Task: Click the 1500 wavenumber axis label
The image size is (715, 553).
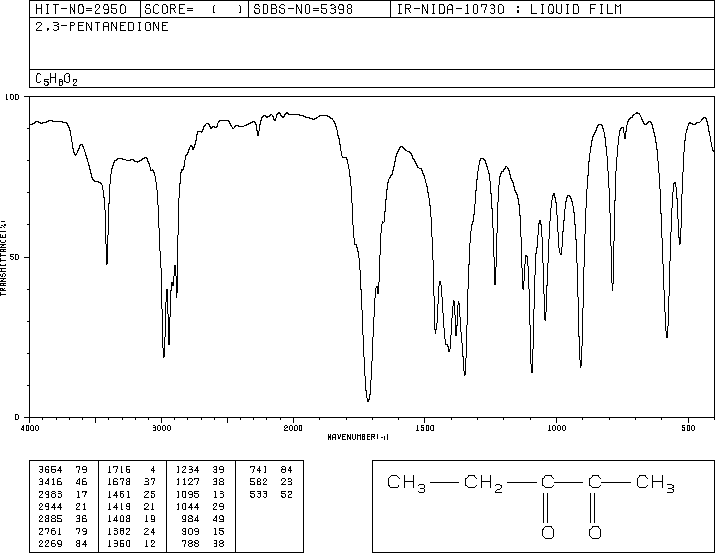Action: (425, 428)
